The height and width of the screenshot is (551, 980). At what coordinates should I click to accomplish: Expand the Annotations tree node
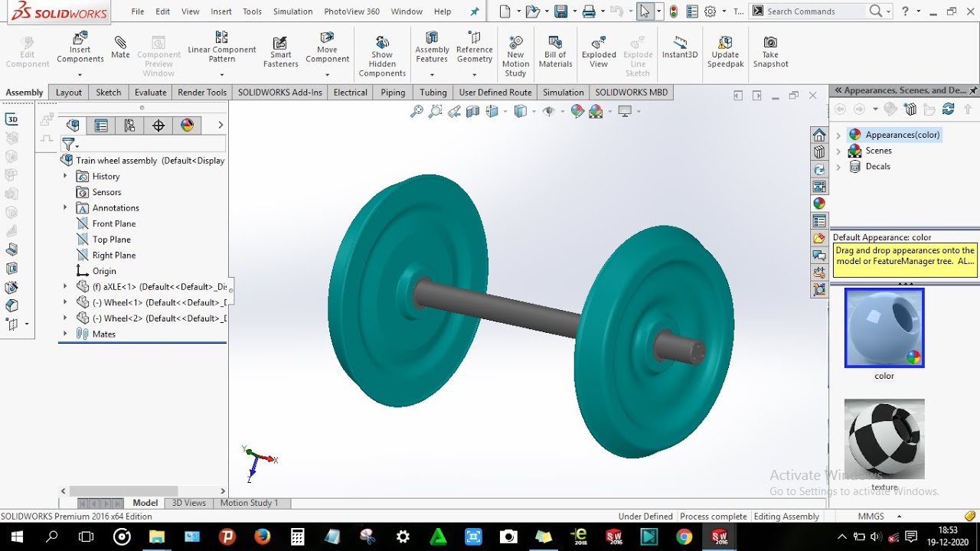coord(65,207)
